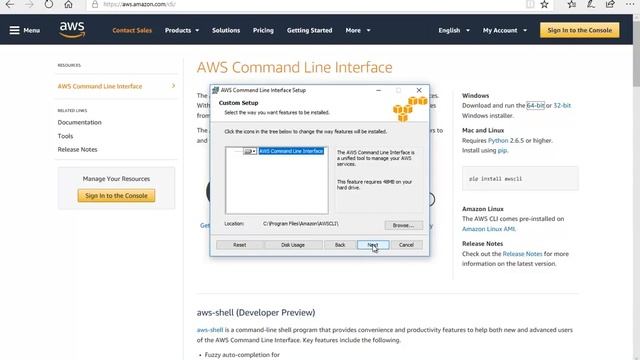Close the AWS CLI setup dialog
Viewport: 640px width, 360px height.
[x=419, y=90]
